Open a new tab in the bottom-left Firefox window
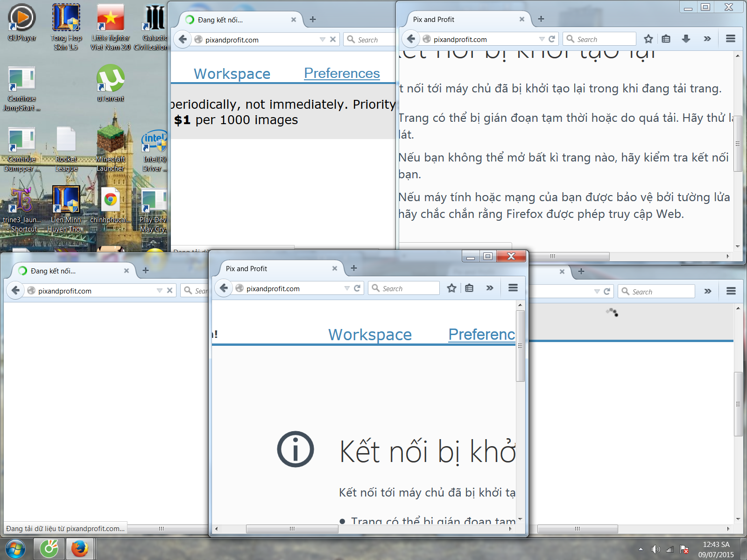 (x=146, y=270)
